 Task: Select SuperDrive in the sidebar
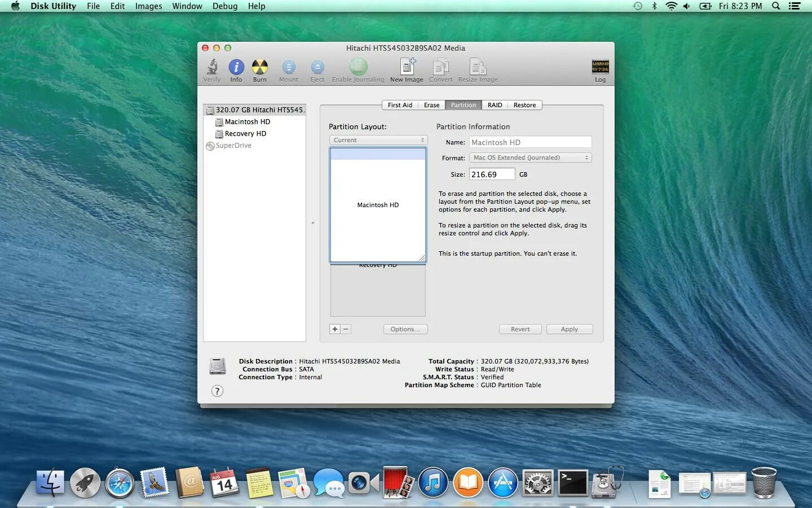254,146
